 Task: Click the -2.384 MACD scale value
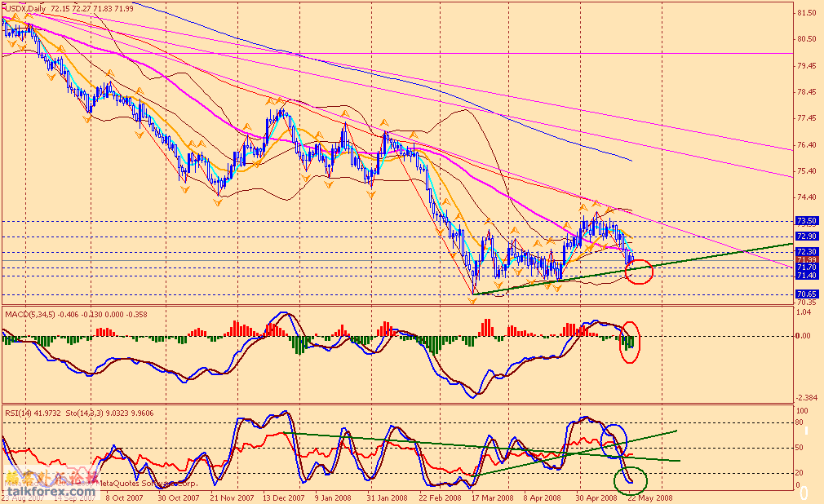(x=807, y=398)
